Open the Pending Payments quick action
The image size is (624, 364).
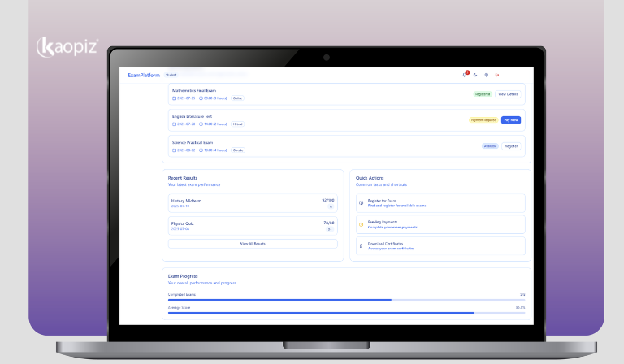tap(440, 225)
